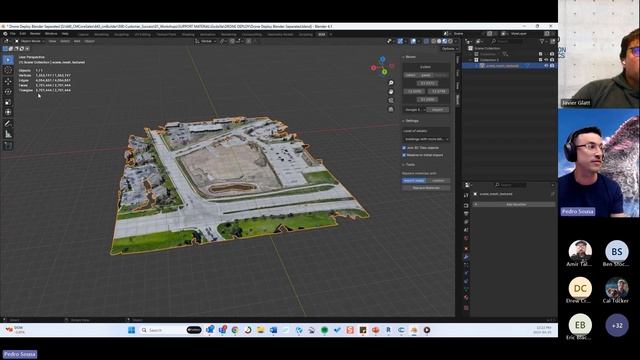Open the viewport View menu
The image size is (640, 360).
click(52, 41)
